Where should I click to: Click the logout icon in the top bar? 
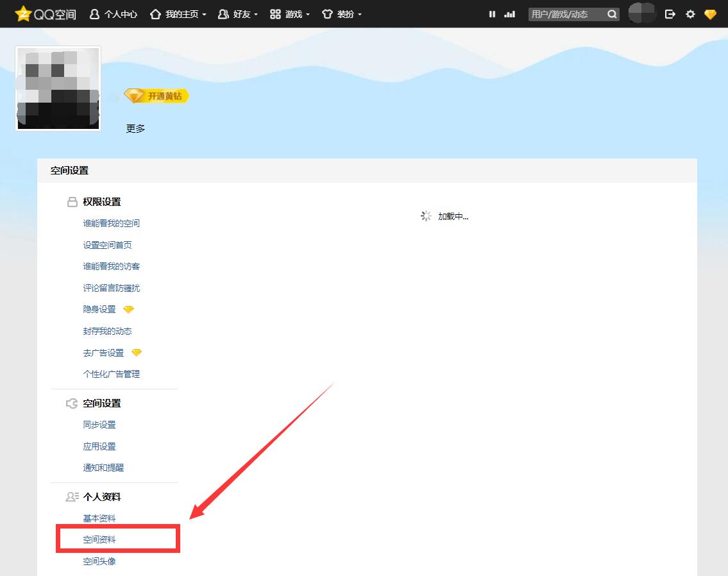(670, 13)
